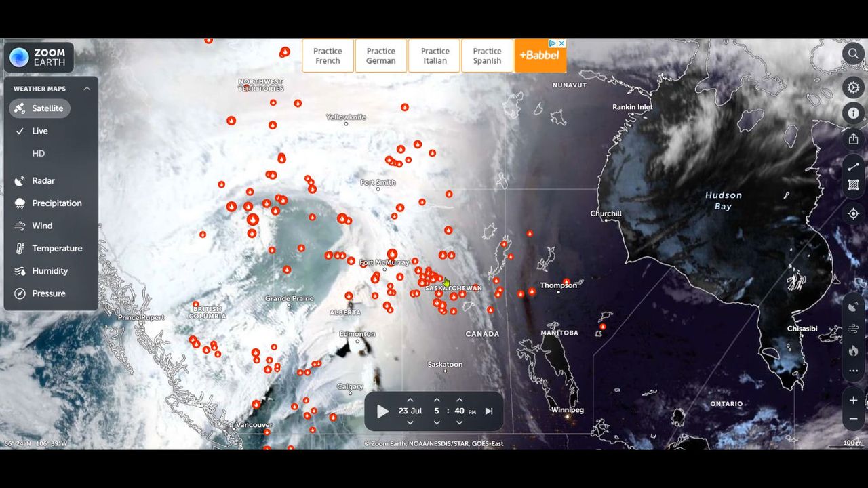The width and height of the screenshot is (868, 488).
Task: Open the settings gear icon
Action: [x=853, y=87]
